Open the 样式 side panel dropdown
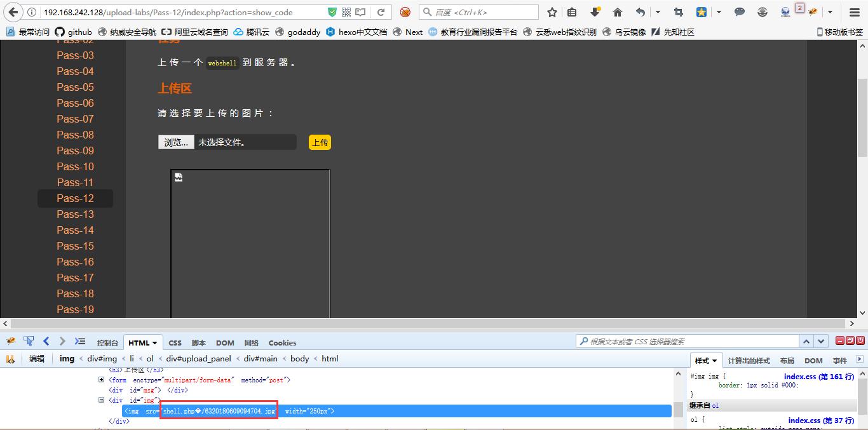 tap(715, 361)
